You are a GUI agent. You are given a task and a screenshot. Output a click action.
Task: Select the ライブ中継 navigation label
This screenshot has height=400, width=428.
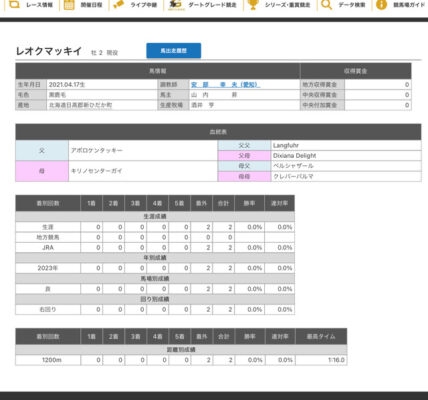[143, 5]
